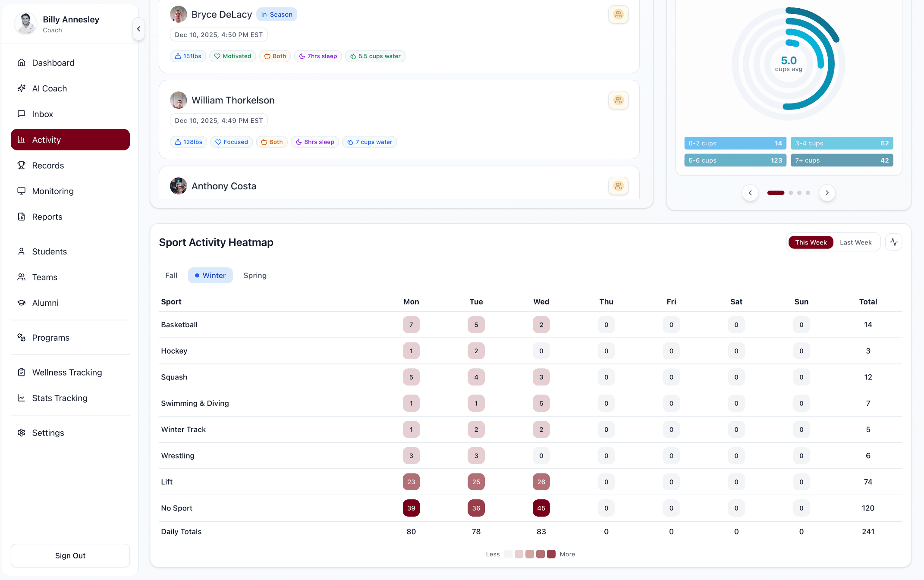Open the Spring heatmap tab
924x580 pixels.
[x=255, y=275]
